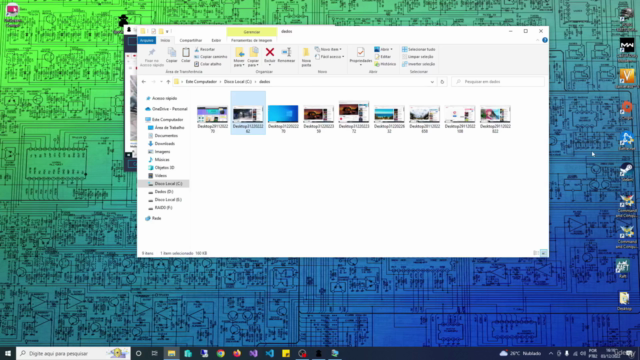Collapse the ribbon with the chevron
This screenshot has height=360, width=640.
coord(538,40)
